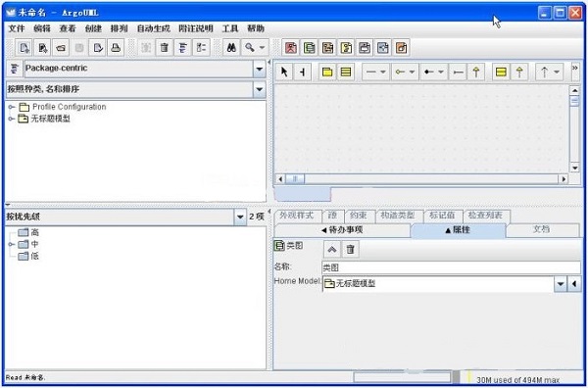Click diagram horizontal scrollbar right arrow
The image size is (588, 388).
(x=563, y=179)
